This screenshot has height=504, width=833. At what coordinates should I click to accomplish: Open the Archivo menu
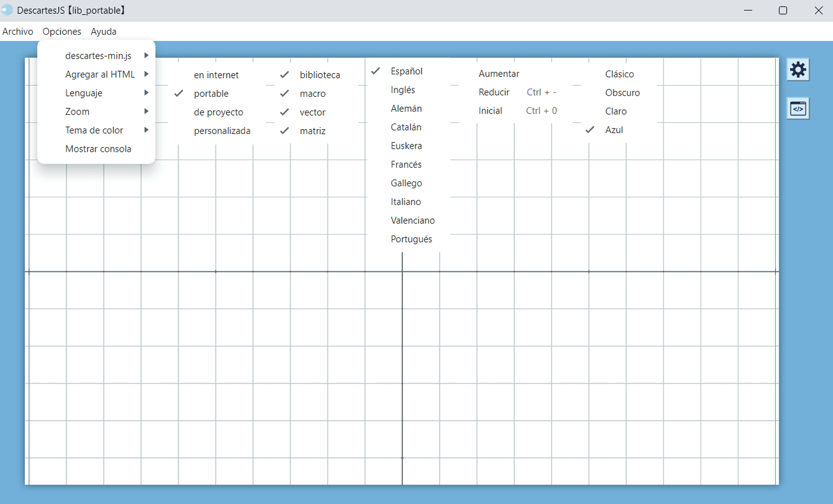pos(18,31)
